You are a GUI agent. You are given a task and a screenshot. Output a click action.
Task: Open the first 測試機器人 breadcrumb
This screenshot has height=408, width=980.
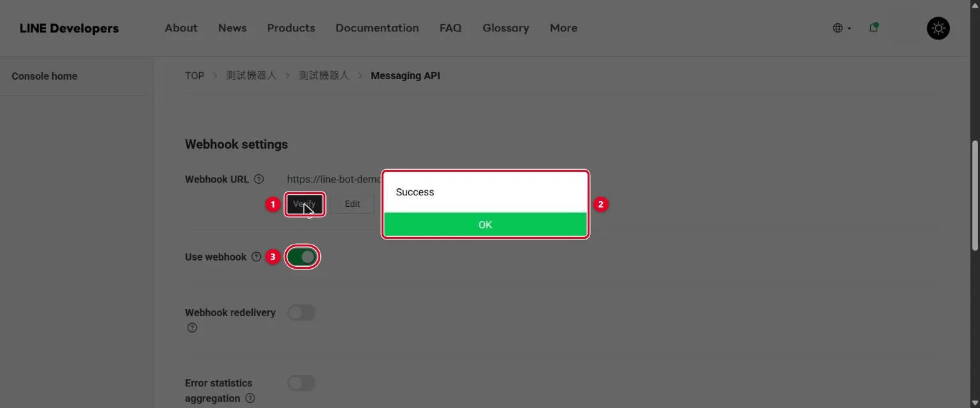coord(251,75)
